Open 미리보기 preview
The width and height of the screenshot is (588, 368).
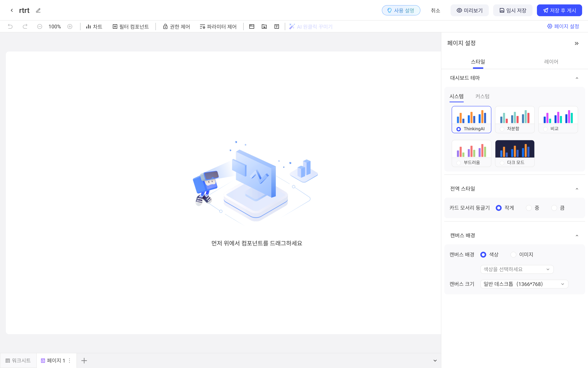469,10
